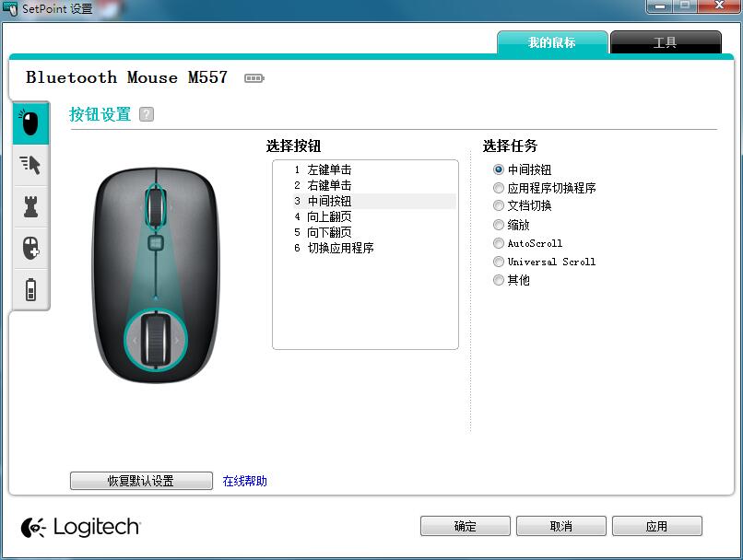The height and width of the screenshot is (560, 743).
Task: Select the 中间按钮 task radio button
Action: pos(498,169)
